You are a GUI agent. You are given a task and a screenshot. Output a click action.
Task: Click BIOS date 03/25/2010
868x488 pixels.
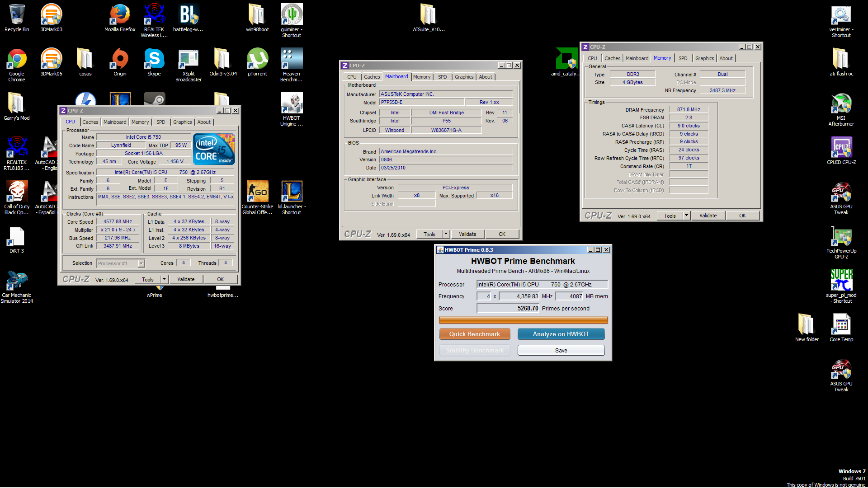point(446,168)
